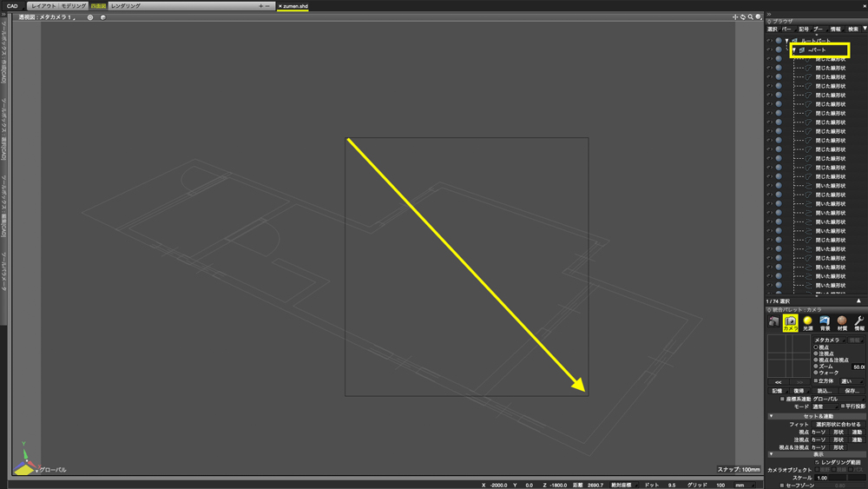Enable the 平行投影 checkbox
Image resolution: width=868 pixels, height=489 pixels.
tap(843, 406)
